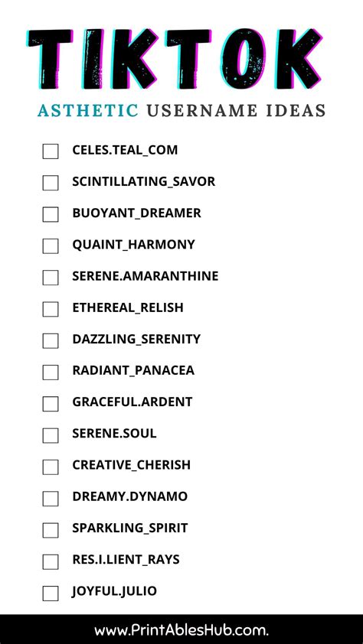
Task: Check the box next to SERENE.AMARANTHINE
Action: click(51, 278)
